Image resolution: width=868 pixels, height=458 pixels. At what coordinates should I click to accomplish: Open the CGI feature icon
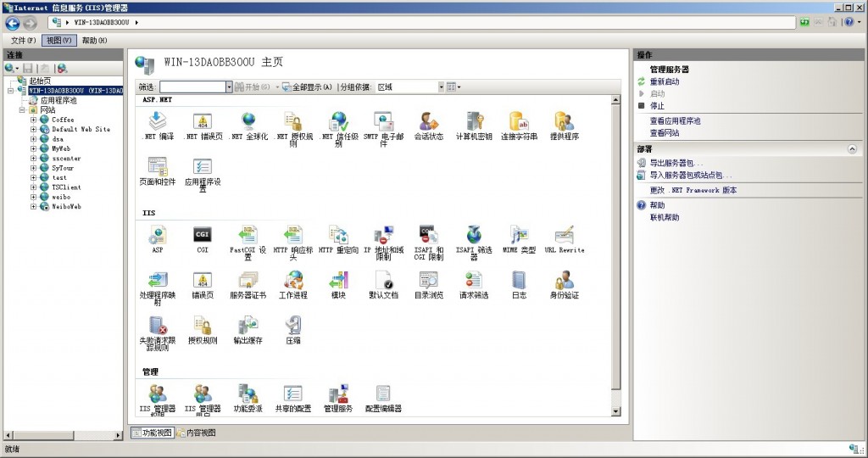[x=202, y=236]
